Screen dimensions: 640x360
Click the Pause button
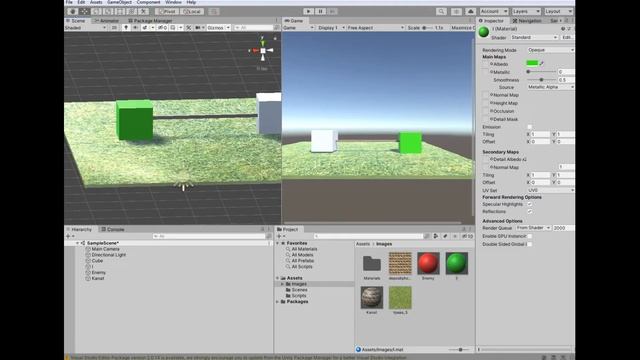click(320, 11)
